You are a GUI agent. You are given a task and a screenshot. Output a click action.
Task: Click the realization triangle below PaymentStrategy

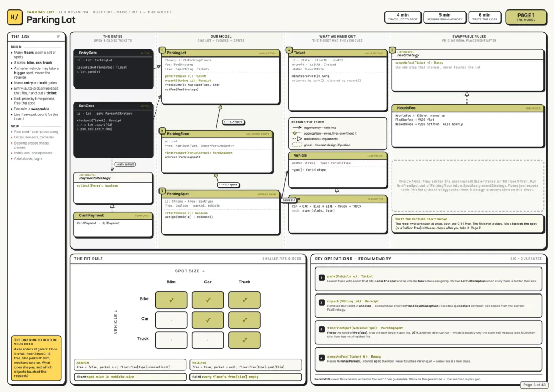pyautogui.click(x=112, y=206)
